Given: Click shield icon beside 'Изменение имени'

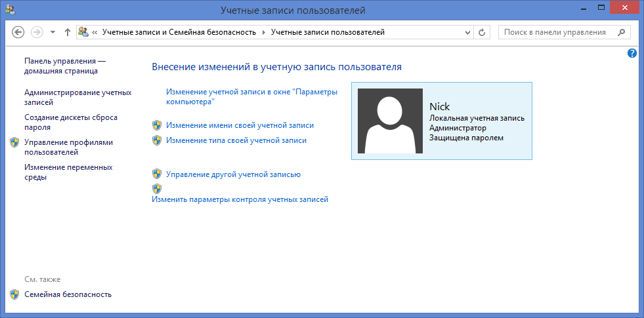Looking at the screenshot, I should pos(156,125).
